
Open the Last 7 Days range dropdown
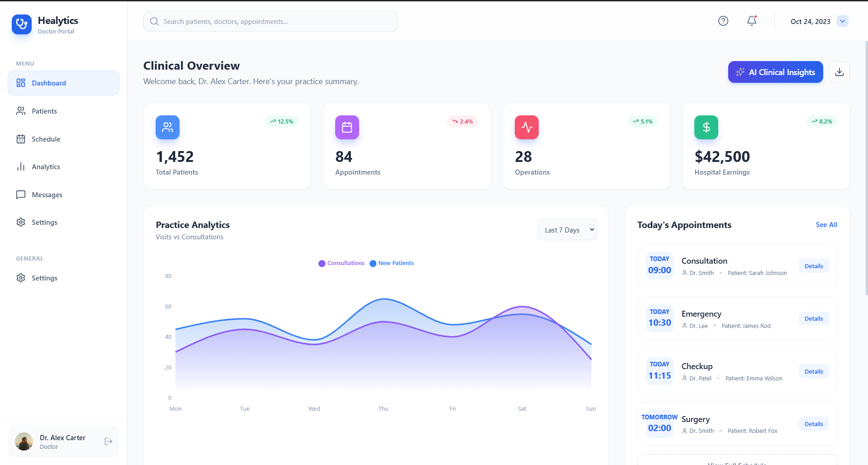[567, 230]
